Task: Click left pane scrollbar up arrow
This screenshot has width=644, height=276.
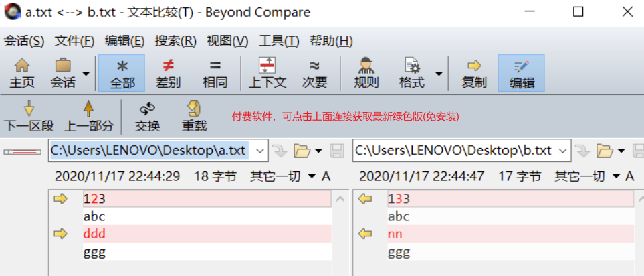Action: pyautogui.click(x=340, y=199)
